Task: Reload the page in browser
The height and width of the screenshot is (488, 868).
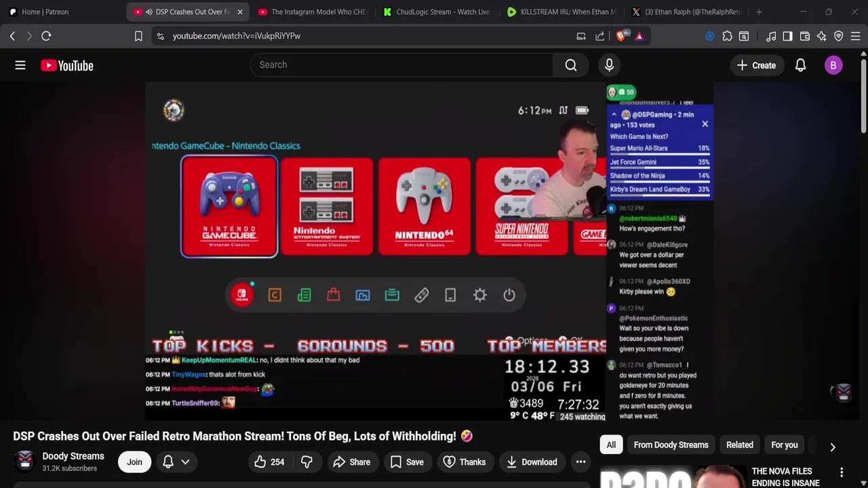Action: (46, 36)
